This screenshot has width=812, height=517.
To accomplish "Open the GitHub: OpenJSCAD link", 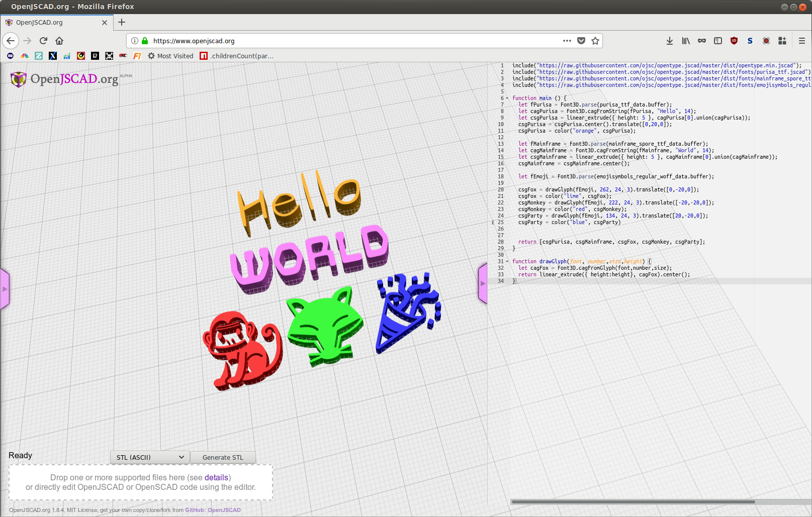I will pos(213,510).
